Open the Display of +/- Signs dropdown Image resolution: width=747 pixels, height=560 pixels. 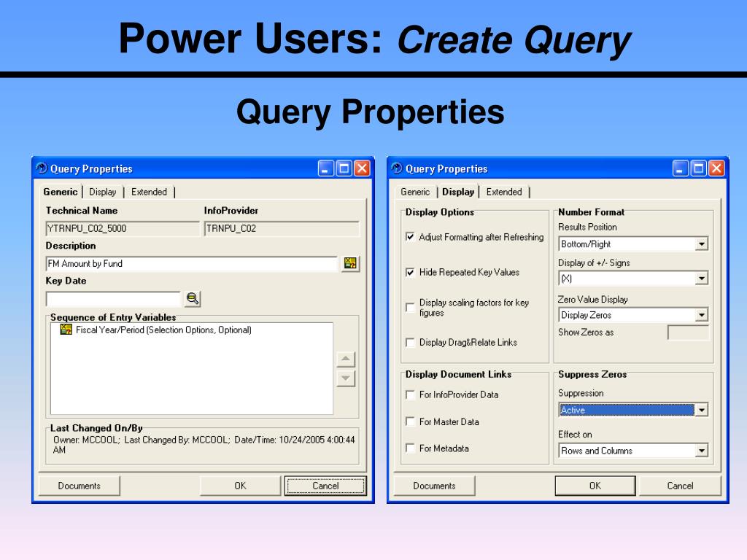[701, 278]
